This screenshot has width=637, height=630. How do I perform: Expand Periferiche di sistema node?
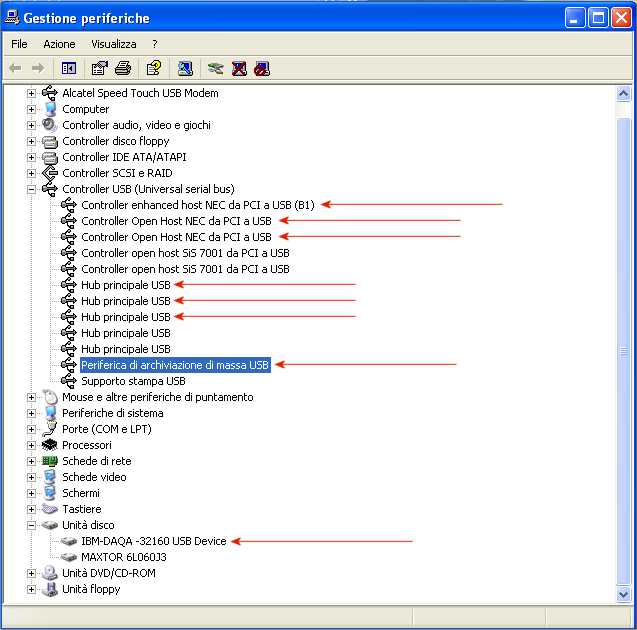coord(31,414)
